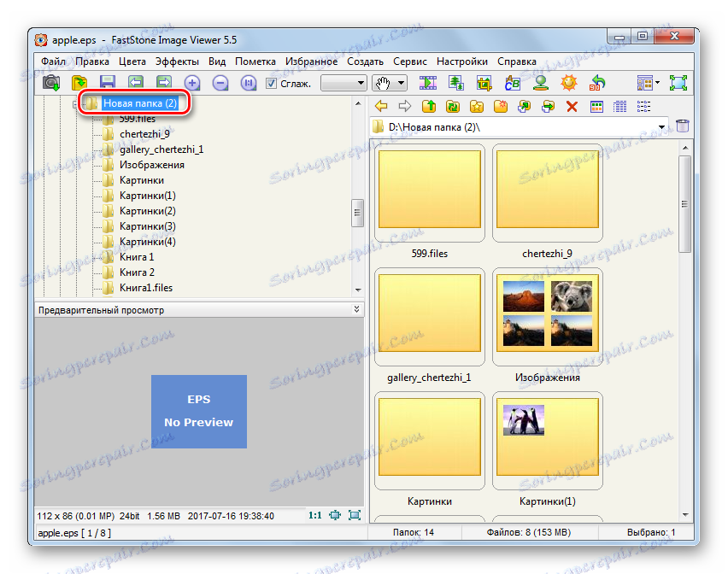728x574 pixels.
Task: Copy to folder icon in browser toolbar
Action: (x=524, y=107)
